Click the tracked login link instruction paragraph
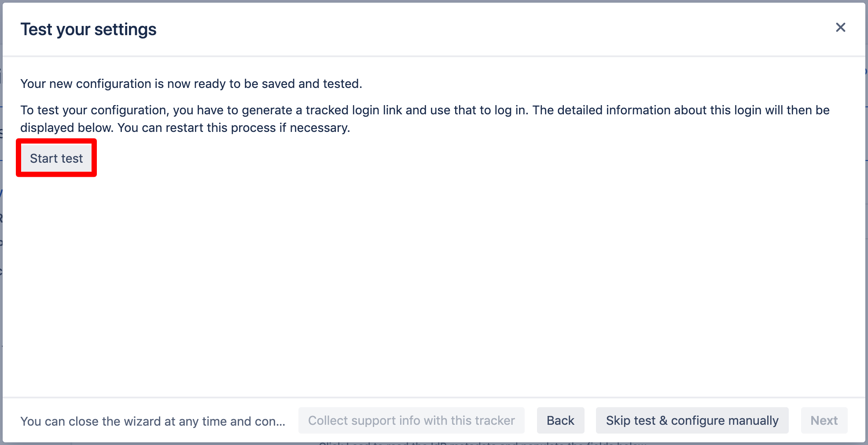 pos(425,119)
